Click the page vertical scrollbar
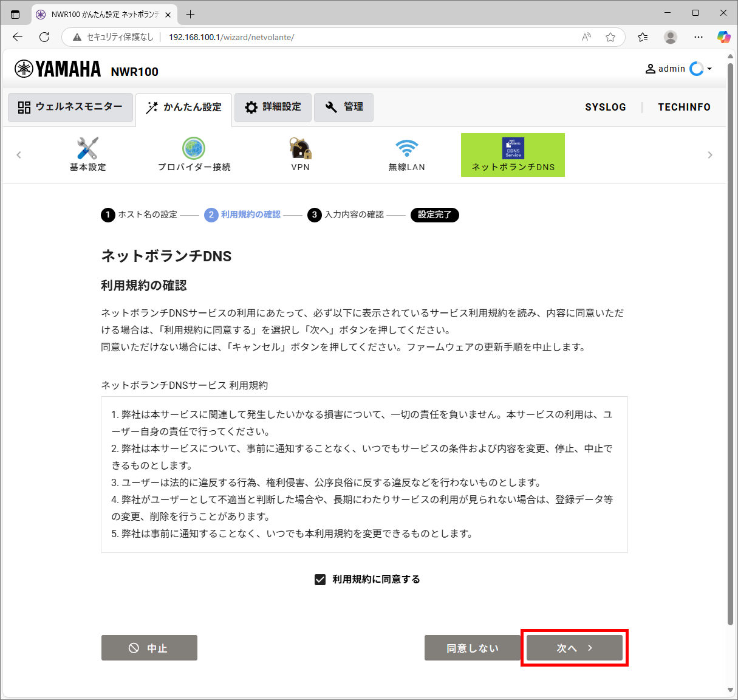The width and height of the screenshot is (738, 700). 730,340
